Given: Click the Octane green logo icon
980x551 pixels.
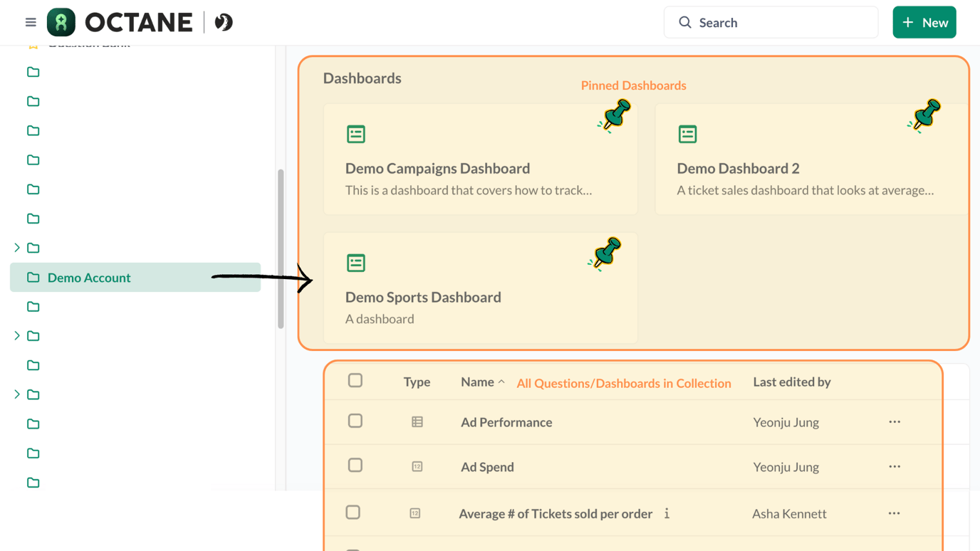Looking at the screenshot, I should (61, 23).
